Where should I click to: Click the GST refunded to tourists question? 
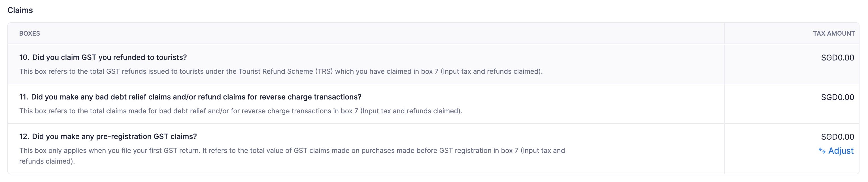[110, 58]
